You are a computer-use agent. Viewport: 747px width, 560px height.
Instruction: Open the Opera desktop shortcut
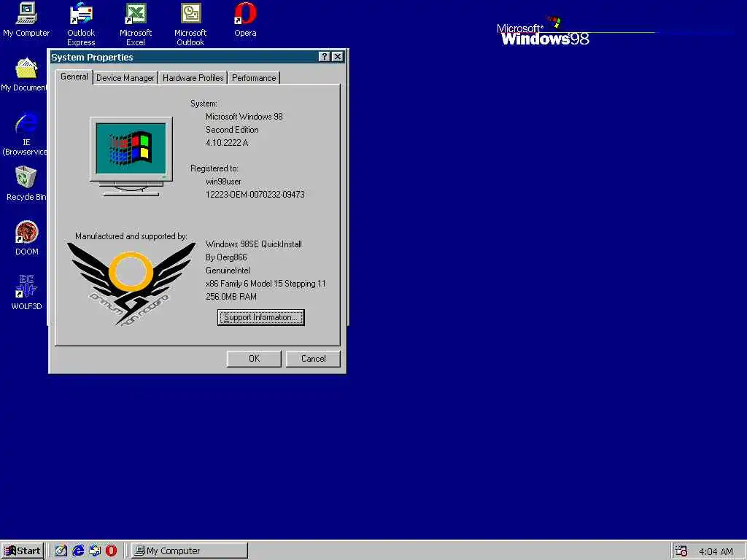245,19
